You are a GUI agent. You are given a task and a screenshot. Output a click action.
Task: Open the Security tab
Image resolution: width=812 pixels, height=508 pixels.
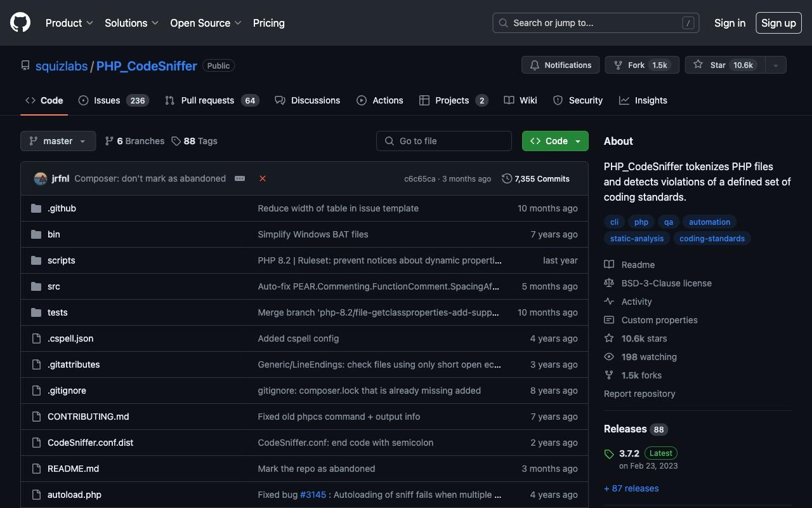tap(577, 100)
